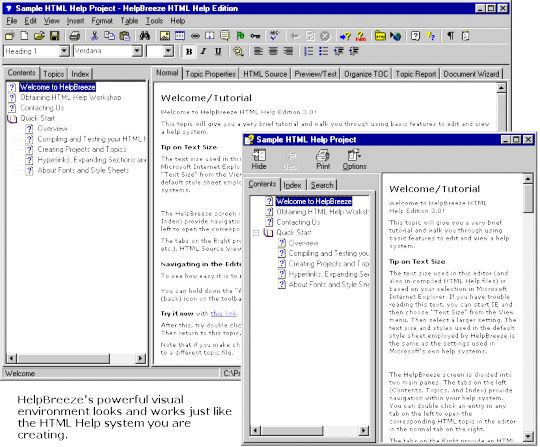The image size is (540, 447).
Task: Open the Document Wizard tab
Action: [x=471, y=74]
